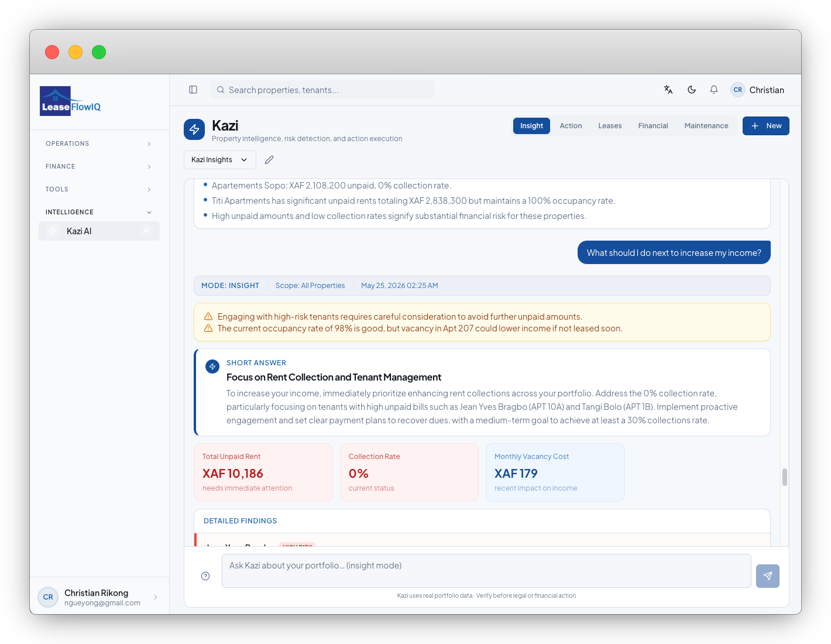Click the AI badge on Kazi AI
Screen dimensions: 831x644
(146, 231)
